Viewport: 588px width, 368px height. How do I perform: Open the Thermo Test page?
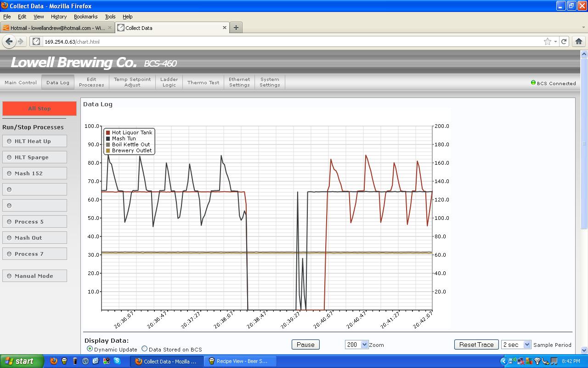203,83
